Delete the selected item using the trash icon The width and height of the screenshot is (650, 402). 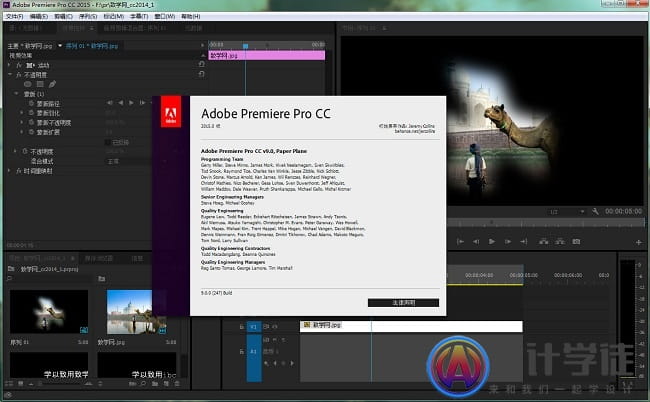[177, 384]
